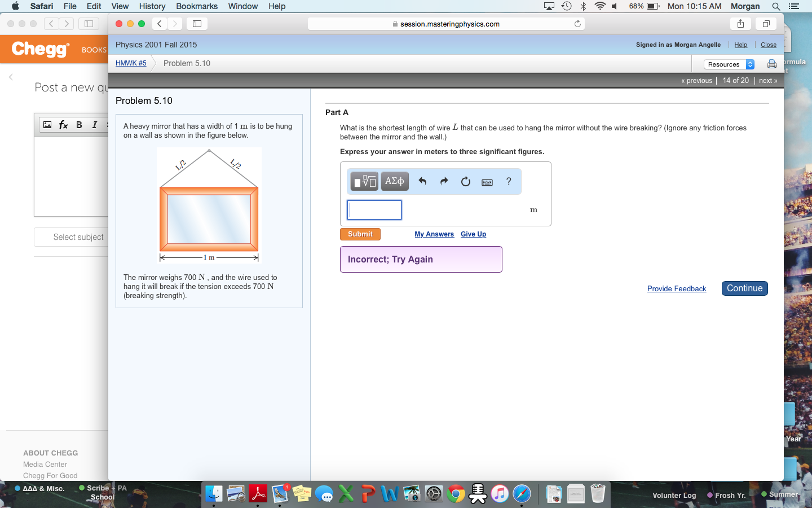
Task: Open Trash from the Dock
Action: (x=598, y=494)
